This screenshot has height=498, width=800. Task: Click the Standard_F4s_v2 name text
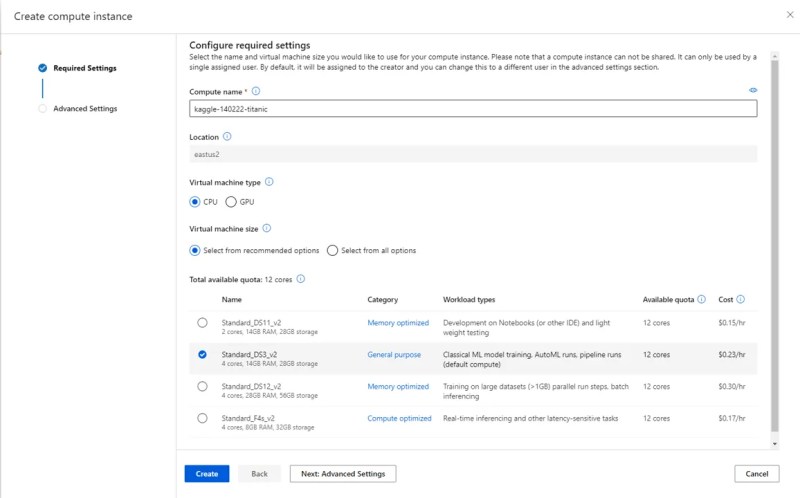pos(248,418)
